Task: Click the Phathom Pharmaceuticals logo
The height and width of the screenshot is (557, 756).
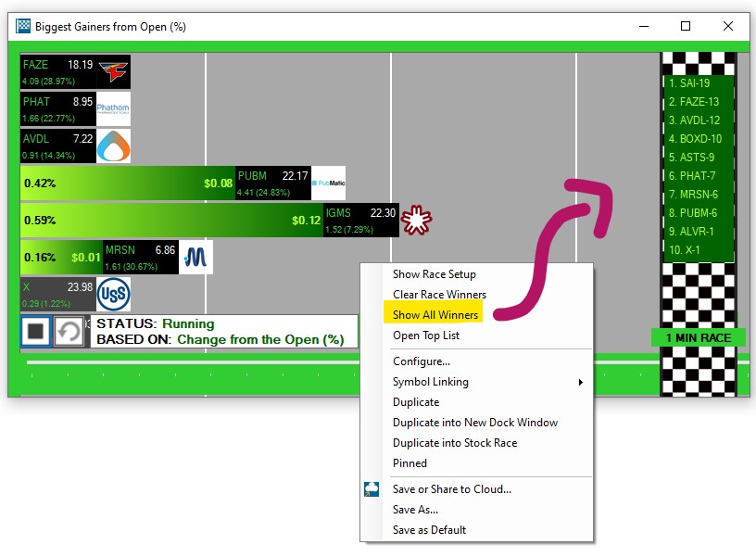Action: point(113,108)
